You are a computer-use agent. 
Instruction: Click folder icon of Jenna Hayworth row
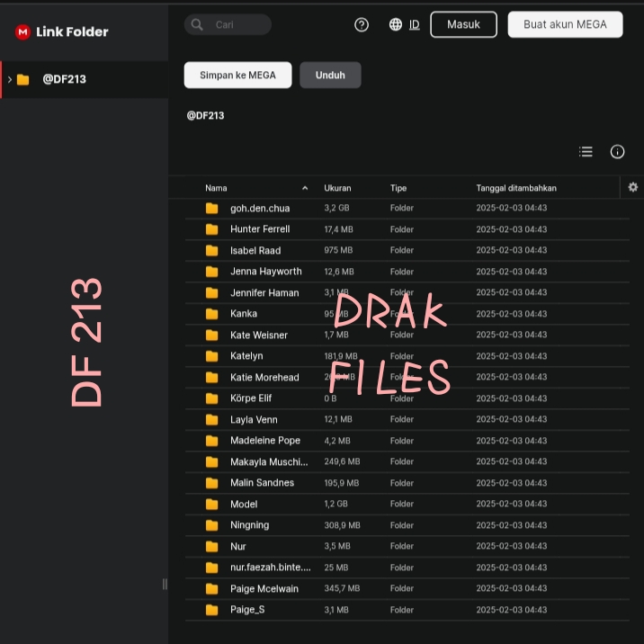[211, 272]
